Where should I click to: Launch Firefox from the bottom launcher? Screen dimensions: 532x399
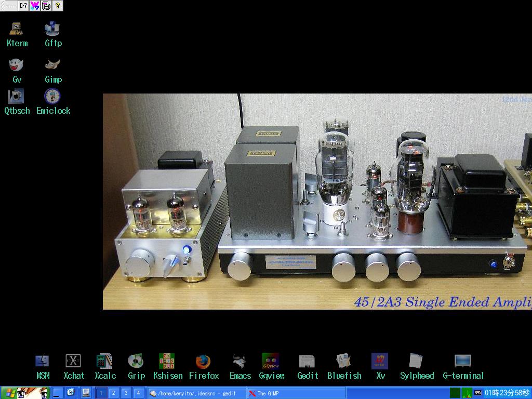pos(203,362)
